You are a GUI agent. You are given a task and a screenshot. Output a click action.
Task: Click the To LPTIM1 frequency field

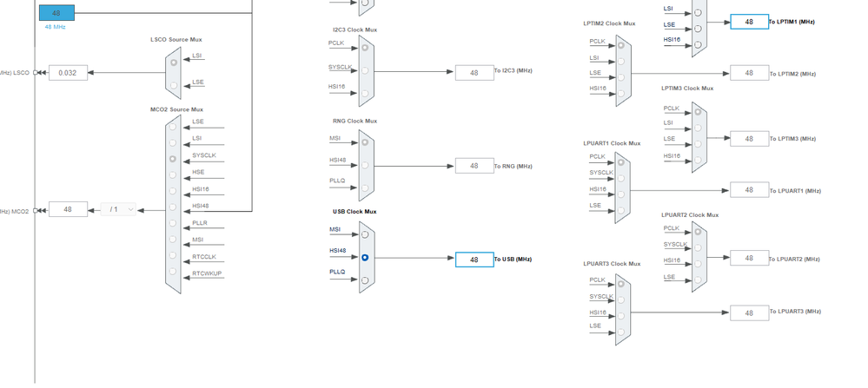coord(750,22)
